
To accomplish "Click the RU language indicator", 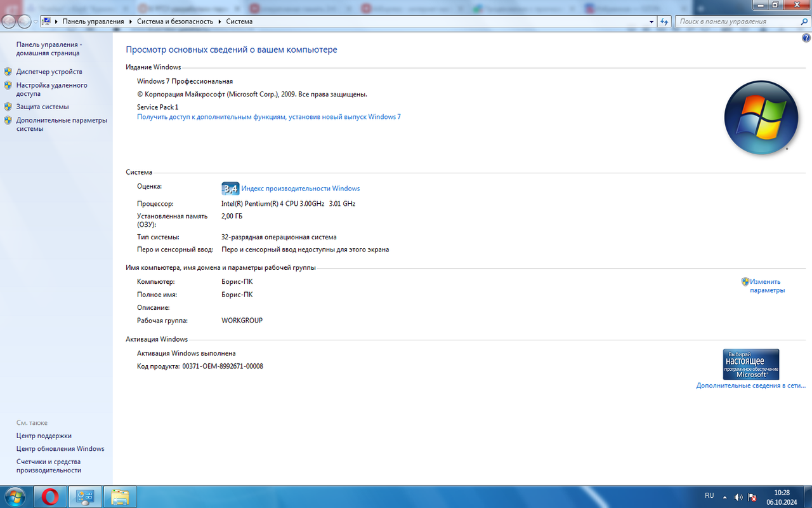I will [709, 495].
